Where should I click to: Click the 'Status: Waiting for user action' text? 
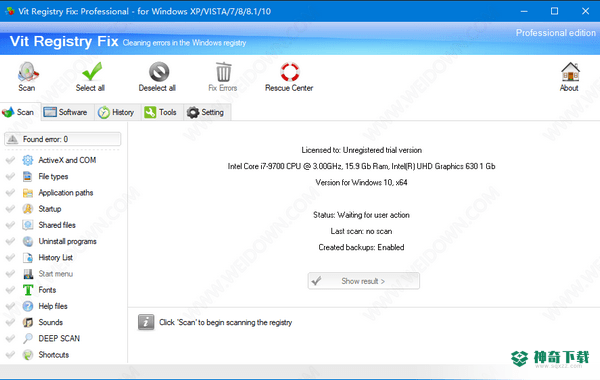(361, 215)
